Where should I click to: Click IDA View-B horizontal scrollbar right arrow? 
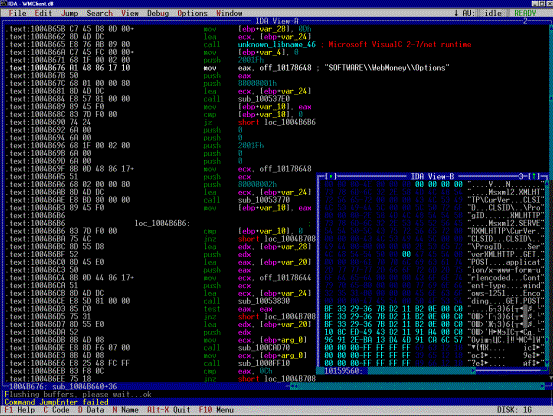[474, 371]
